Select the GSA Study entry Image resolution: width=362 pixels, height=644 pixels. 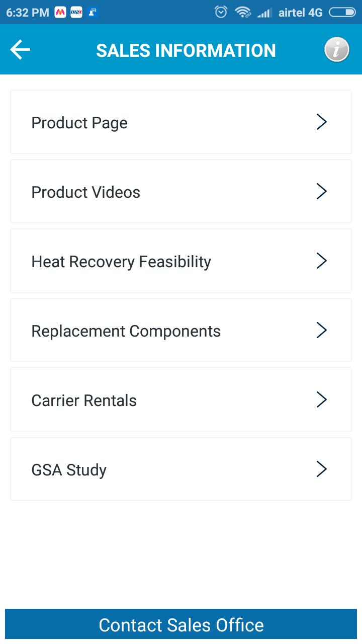click(x=69, y=470)
